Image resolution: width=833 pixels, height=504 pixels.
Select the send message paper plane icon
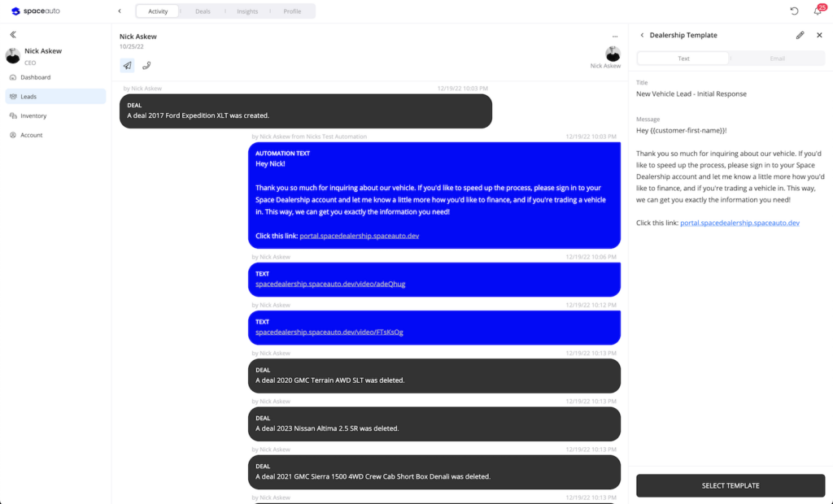pyautogui.click(x=127, y=65)
